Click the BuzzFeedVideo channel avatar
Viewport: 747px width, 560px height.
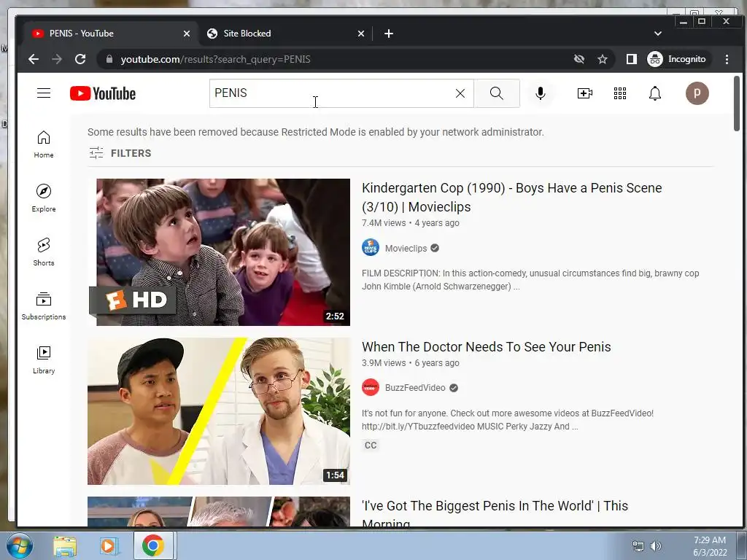[371, 388]
